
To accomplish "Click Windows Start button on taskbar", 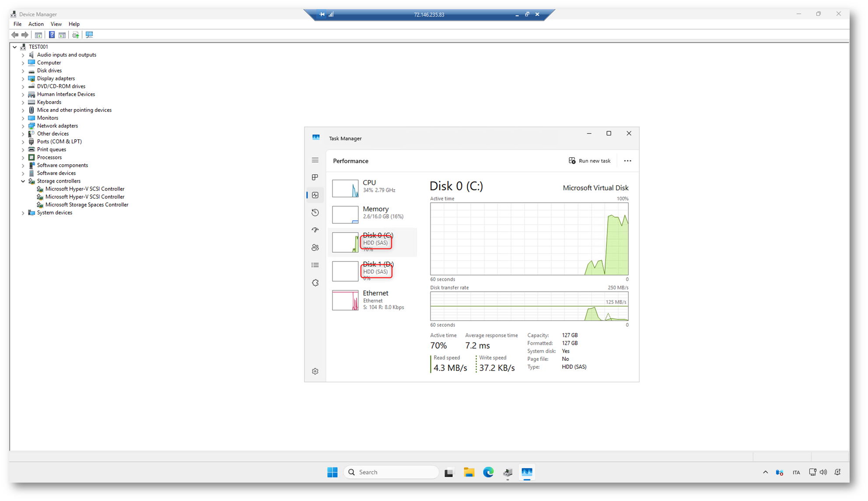I will [x=332, y=472].
